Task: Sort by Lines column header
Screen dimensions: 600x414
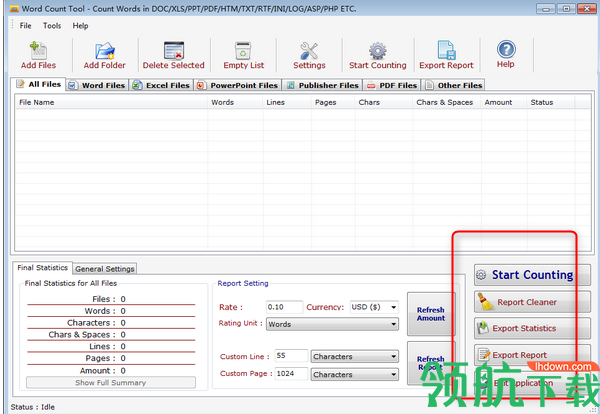Action: 287,102
